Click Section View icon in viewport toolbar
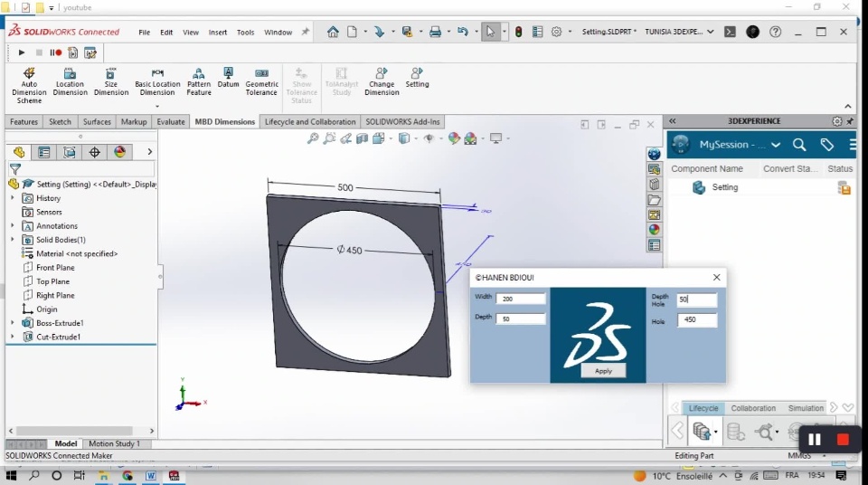The height and width of the screenshot is (485, 868). (362, 138)
